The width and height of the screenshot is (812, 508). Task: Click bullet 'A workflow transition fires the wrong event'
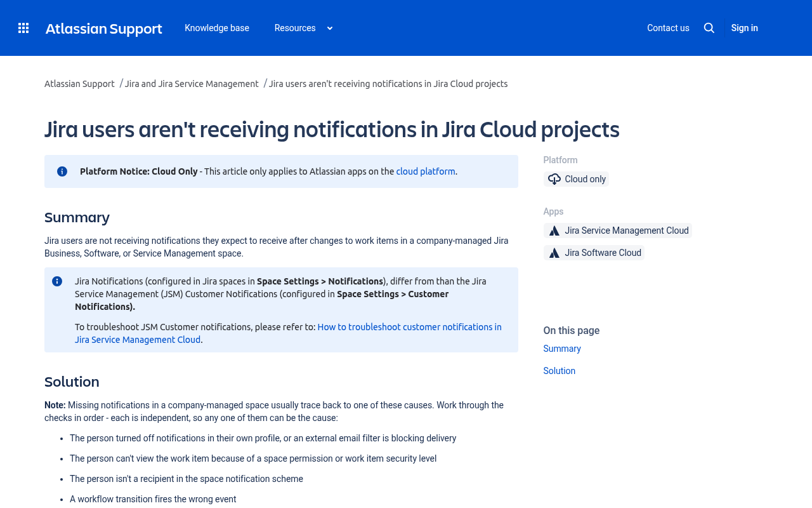[x=153, y=499]
